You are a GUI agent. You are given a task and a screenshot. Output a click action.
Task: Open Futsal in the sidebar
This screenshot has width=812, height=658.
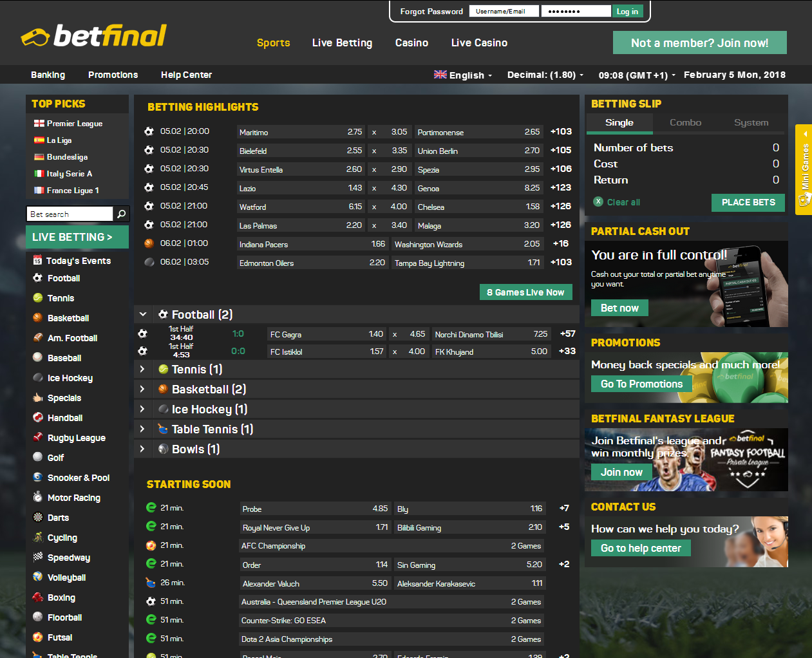pyautogui.click(x=60, y=637)
